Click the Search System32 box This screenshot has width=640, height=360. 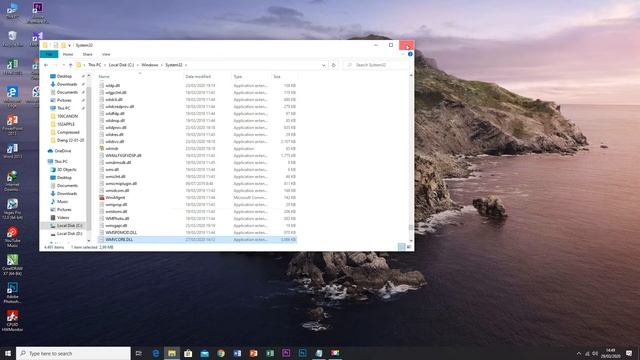coord(376,65)
